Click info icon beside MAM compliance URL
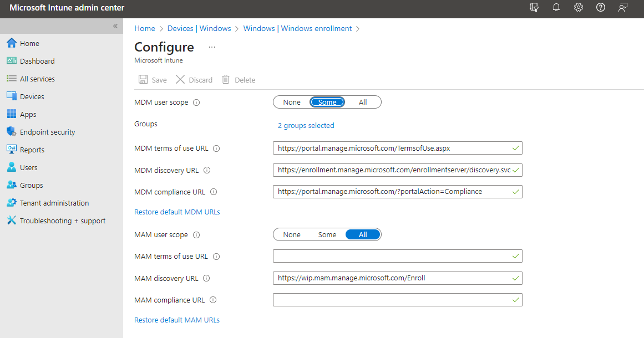 tap(213, 300)
